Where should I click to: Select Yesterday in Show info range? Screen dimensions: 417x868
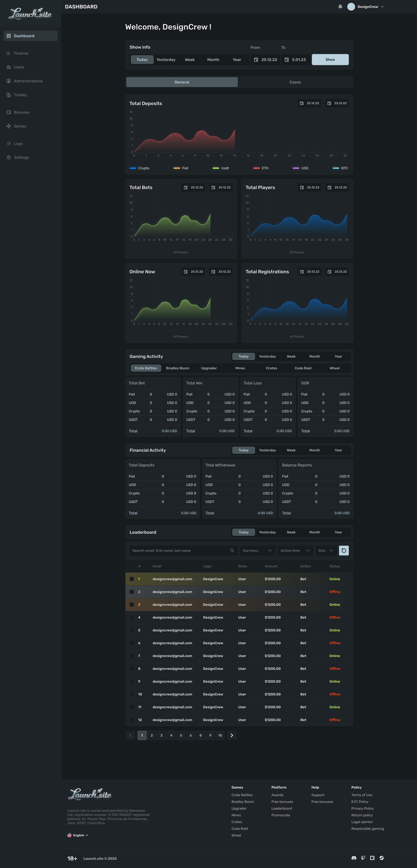[166, 60]
